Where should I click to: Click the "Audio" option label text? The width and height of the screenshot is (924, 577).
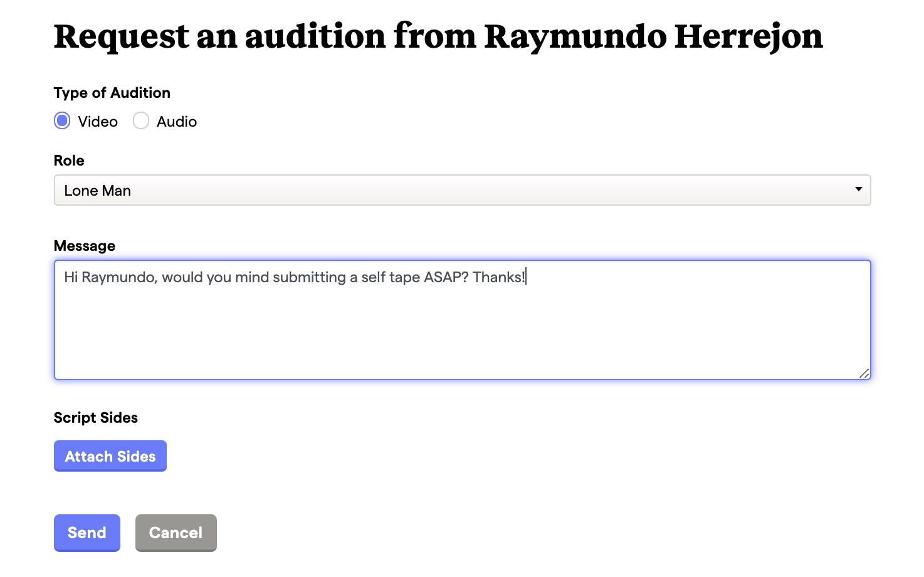(x=177, y=122)
